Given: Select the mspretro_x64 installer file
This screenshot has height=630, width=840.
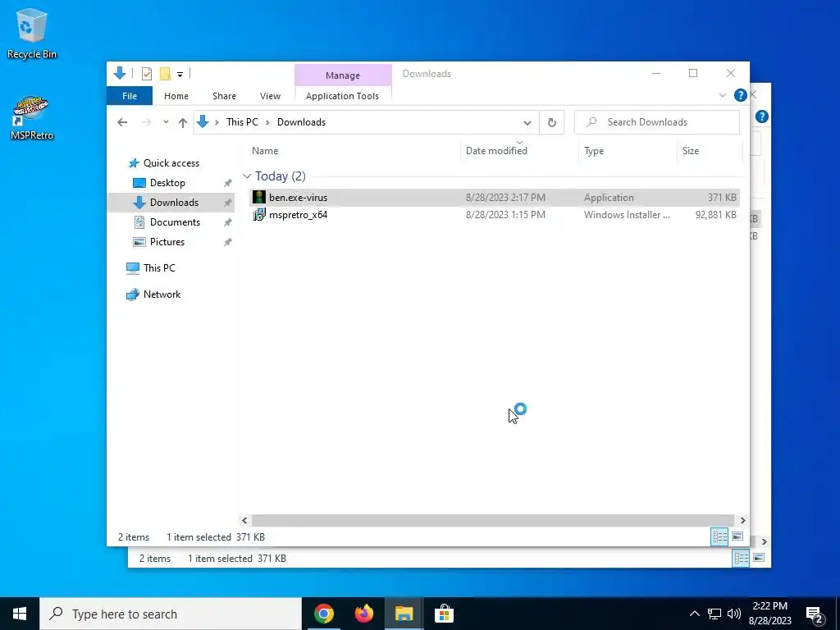Looking at the screenshot, I should [x=495, y=215].
